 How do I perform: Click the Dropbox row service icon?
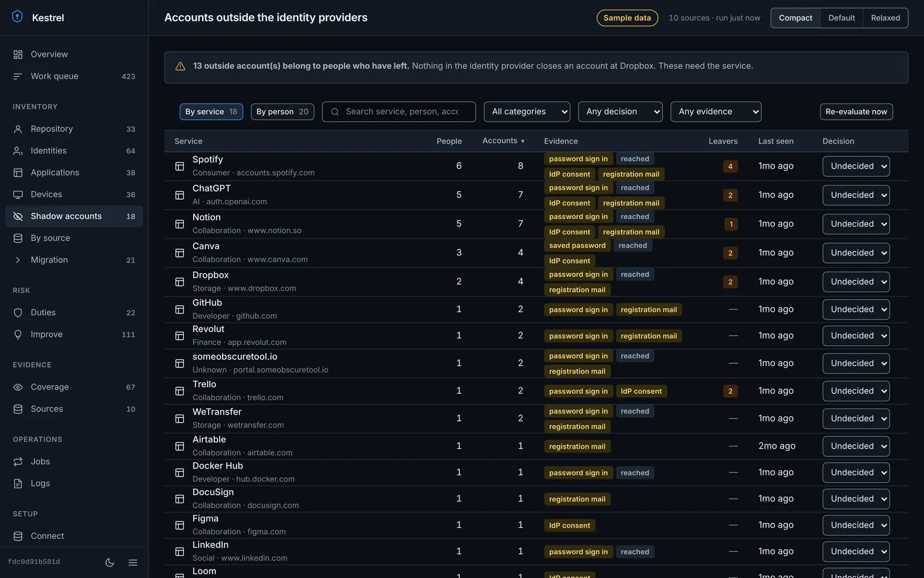click(180, 282)
